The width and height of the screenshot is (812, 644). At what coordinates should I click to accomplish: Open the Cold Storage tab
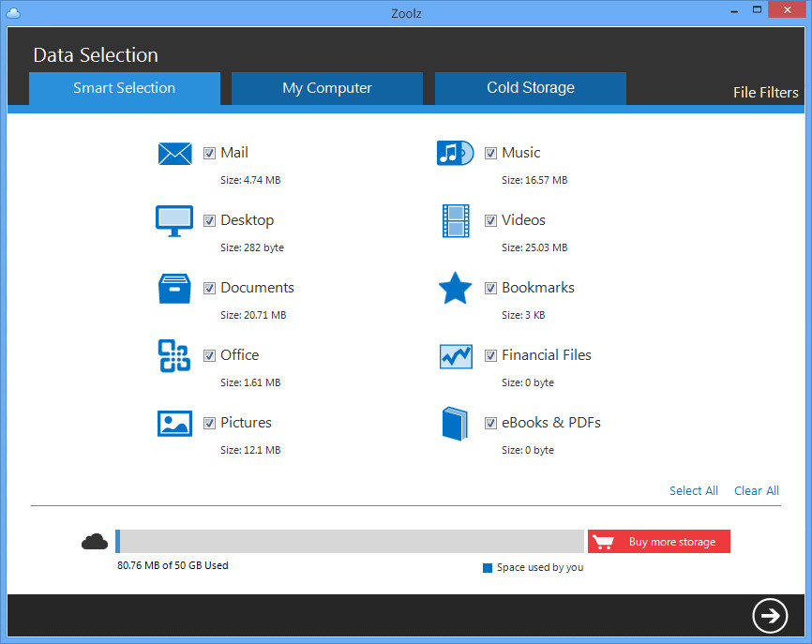click(x=531, y=88)
